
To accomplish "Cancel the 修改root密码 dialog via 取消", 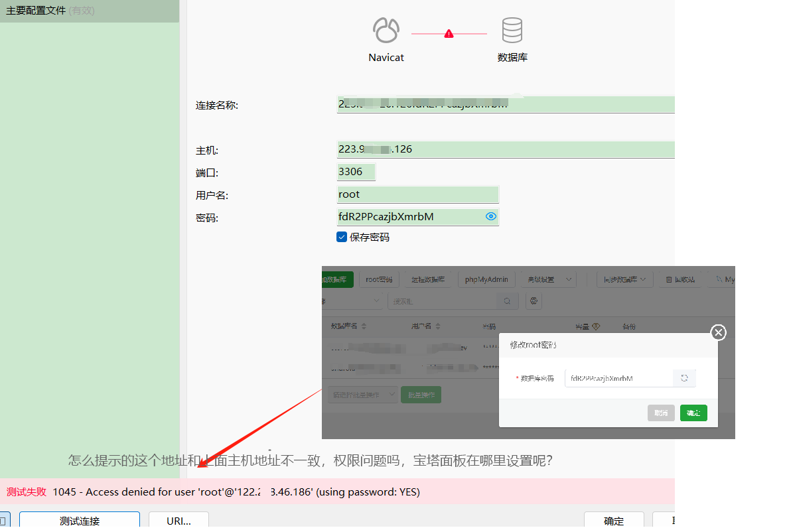I will [x=661, y=413].
